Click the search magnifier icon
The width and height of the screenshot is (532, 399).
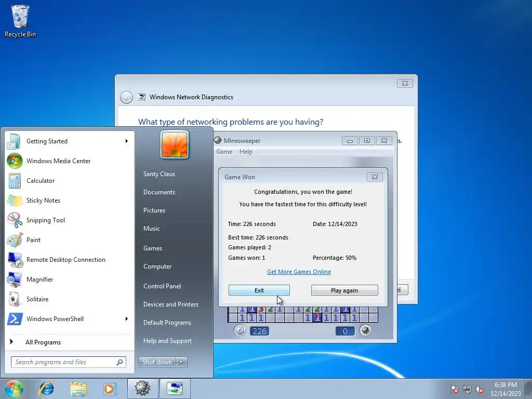click(119, 362)
